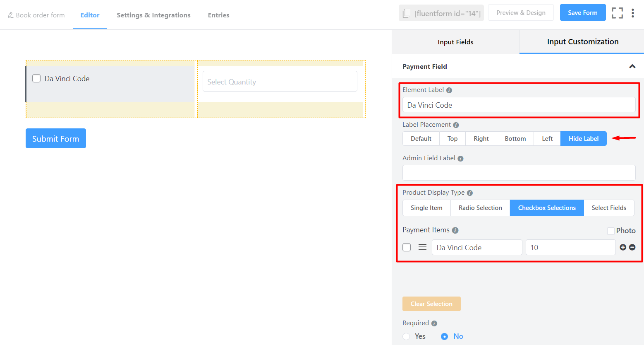
Task: Enter fullscreen editor mode
Action: 617,13
